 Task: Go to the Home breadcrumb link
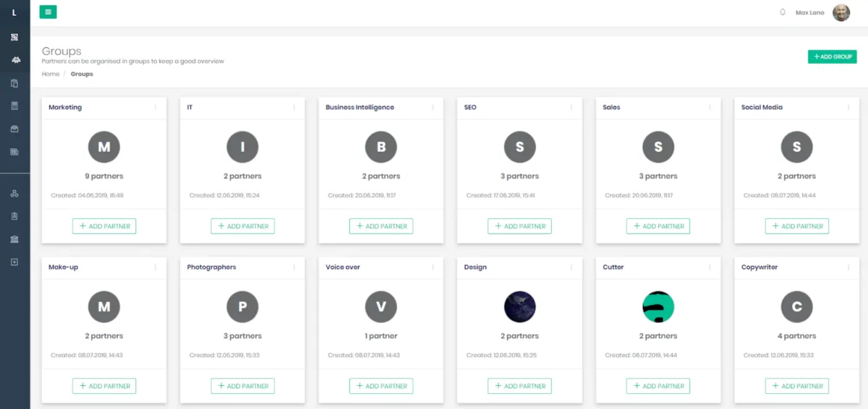(x=51, y=74)
